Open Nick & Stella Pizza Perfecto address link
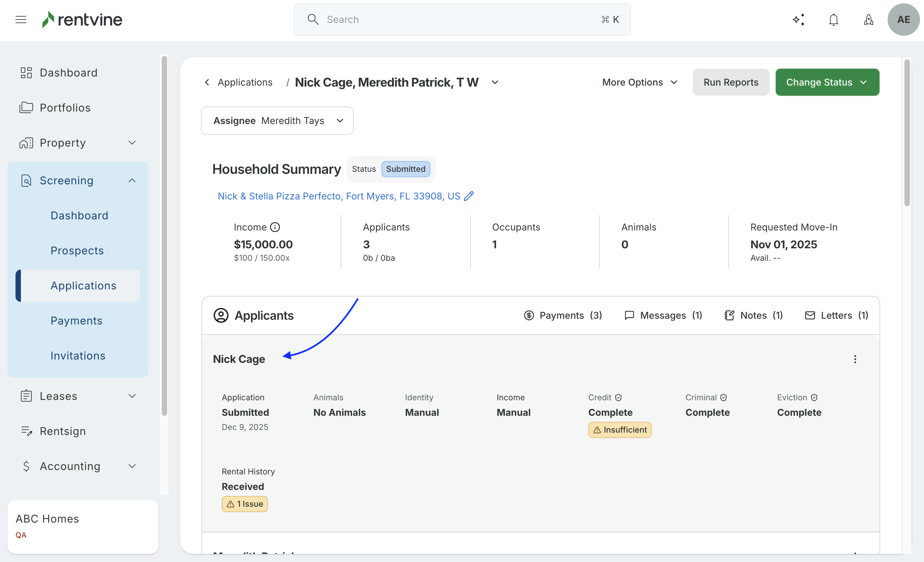The height and width of the screenshot is (562, 924). (339, 196)
